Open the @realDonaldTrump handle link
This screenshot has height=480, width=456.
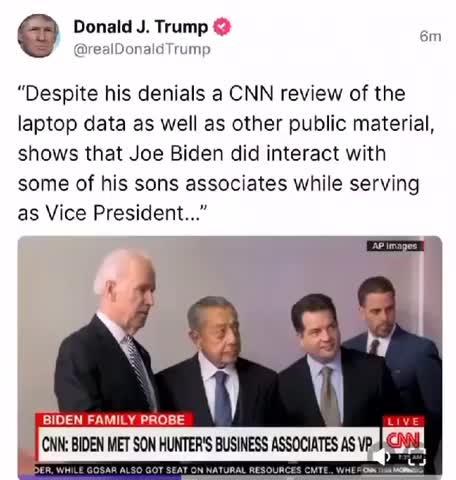pyautogui.click(x=142, y=50)
